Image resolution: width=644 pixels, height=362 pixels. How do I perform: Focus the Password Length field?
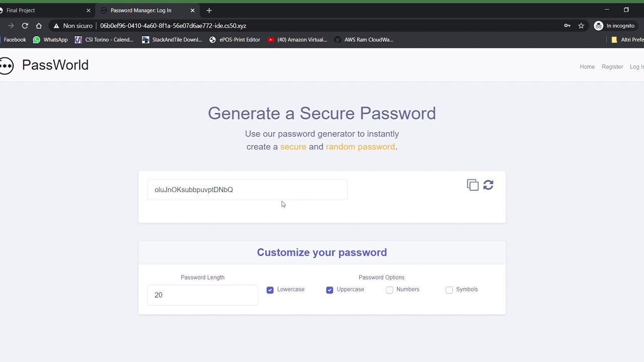click(202, 295)
